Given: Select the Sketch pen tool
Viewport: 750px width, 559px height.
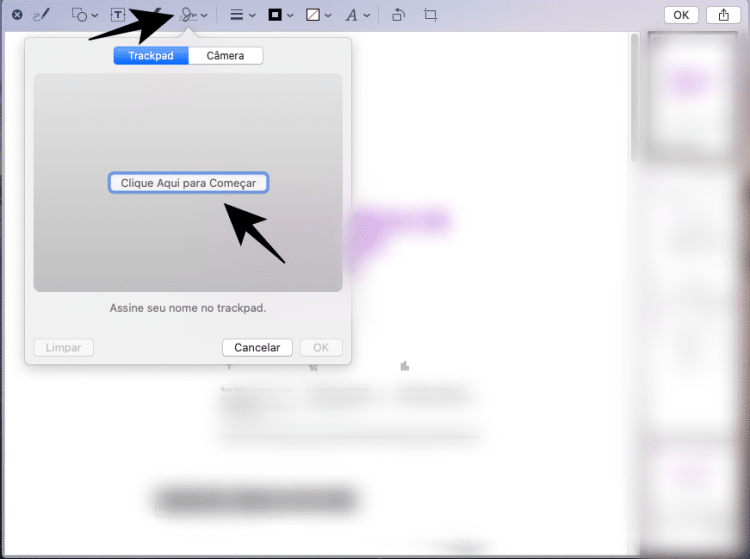Looking at the screenshot, I should point(41,15).
